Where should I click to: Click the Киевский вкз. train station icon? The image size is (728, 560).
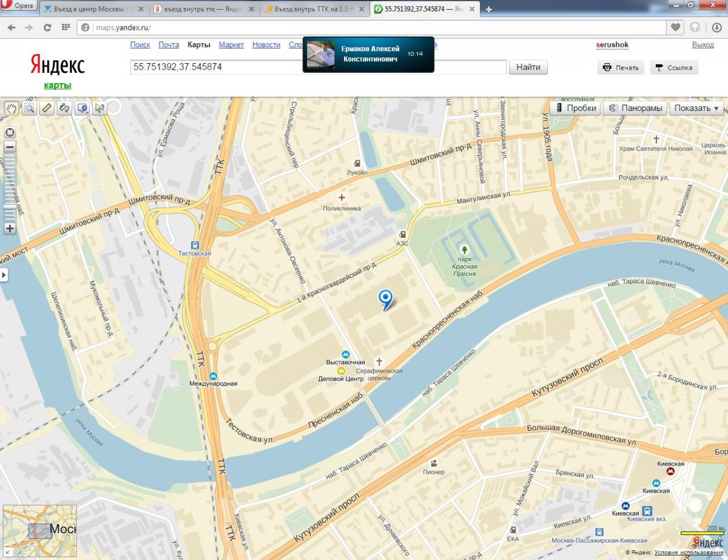pyautogui.click(x=647, y=510)
